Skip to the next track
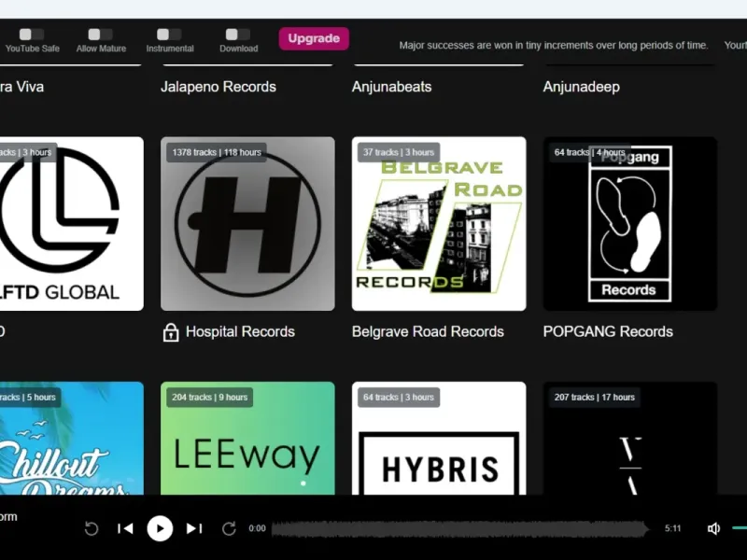 pos(194,528)
